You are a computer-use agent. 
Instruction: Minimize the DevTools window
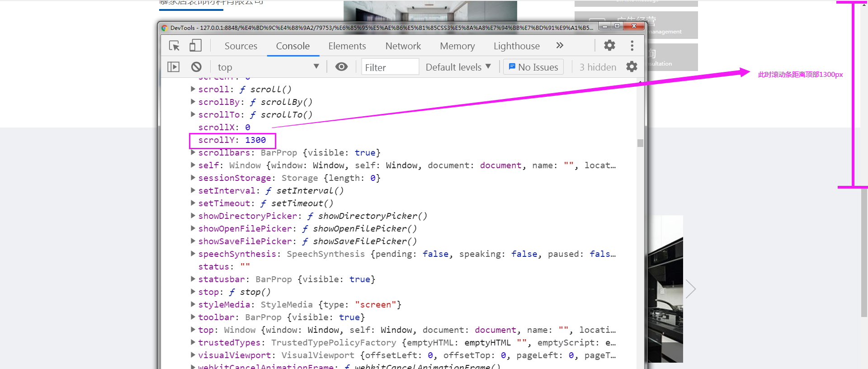click(604, 26)
